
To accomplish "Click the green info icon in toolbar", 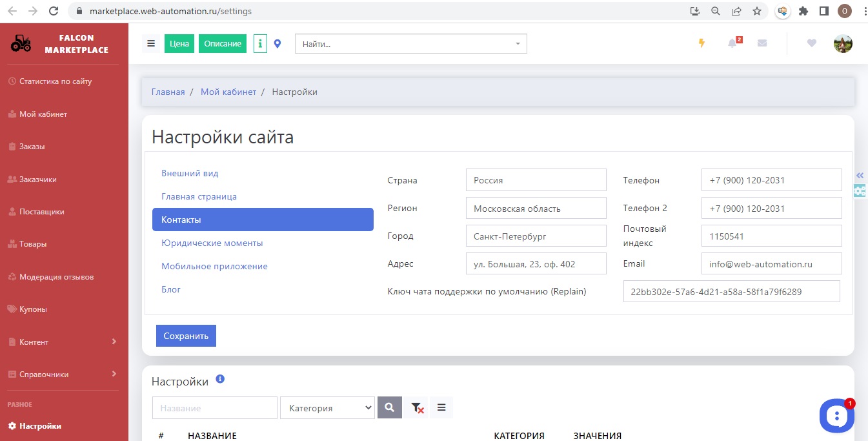I will pyautogui.click(x=260, y=44).
